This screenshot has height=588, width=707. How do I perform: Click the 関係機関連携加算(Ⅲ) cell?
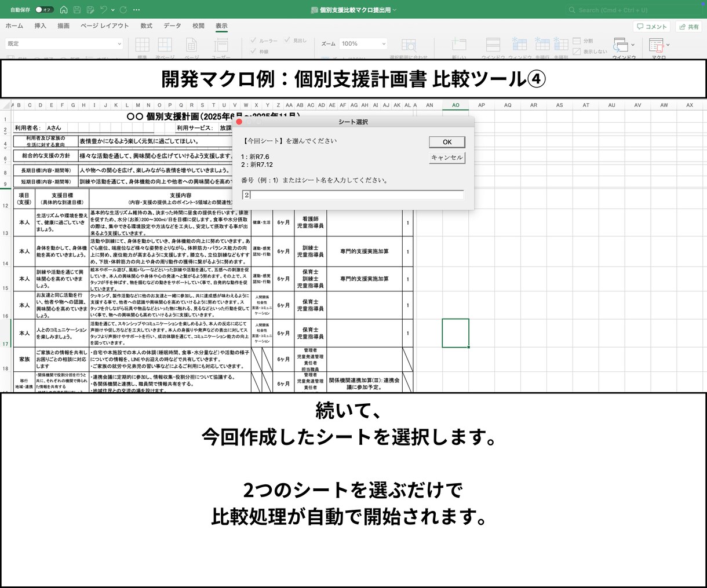365,384
